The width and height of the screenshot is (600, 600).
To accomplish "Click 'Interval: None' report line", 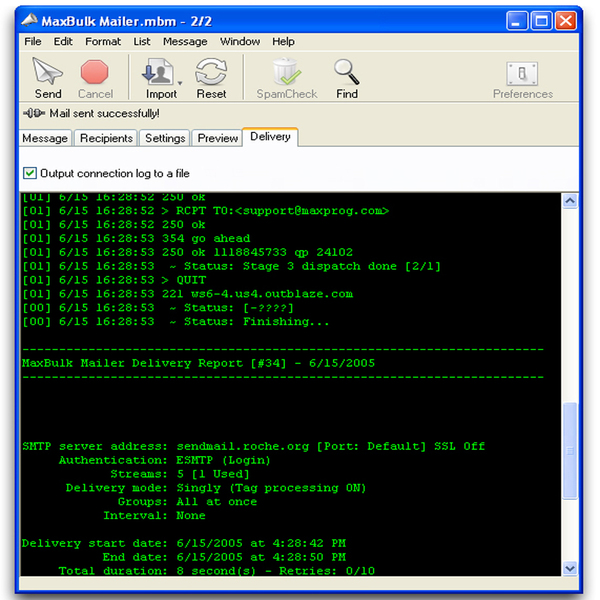I will coord(154,515).
